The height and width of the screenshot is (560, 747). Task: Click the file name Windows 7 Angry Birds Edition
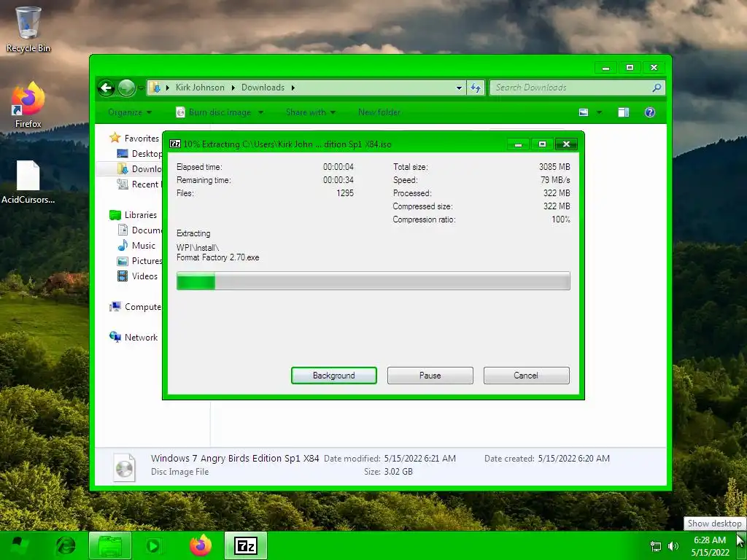[x=235, y=459]
